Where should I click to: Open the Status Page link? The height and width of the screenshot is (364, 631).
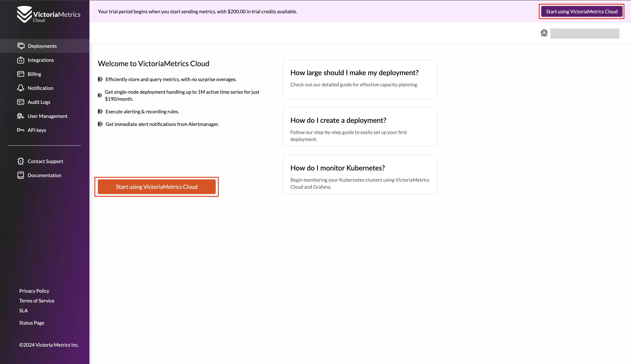32,323
